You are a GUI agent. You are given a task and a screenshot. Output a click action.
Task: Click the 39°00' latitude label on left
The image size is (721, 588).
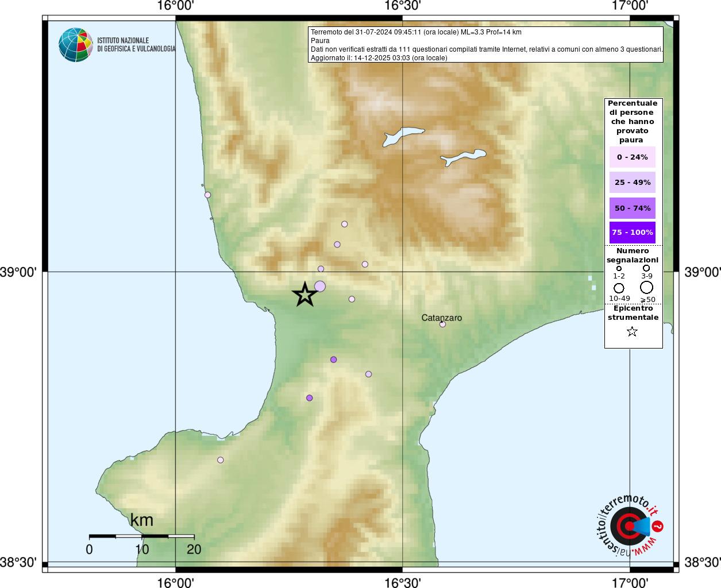(x=18, y=272)
